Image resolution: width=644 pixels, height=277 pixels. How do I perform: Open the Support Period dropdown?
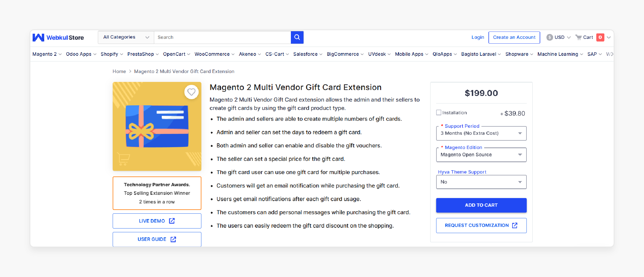pyautogui.click(x=481, y=133)
